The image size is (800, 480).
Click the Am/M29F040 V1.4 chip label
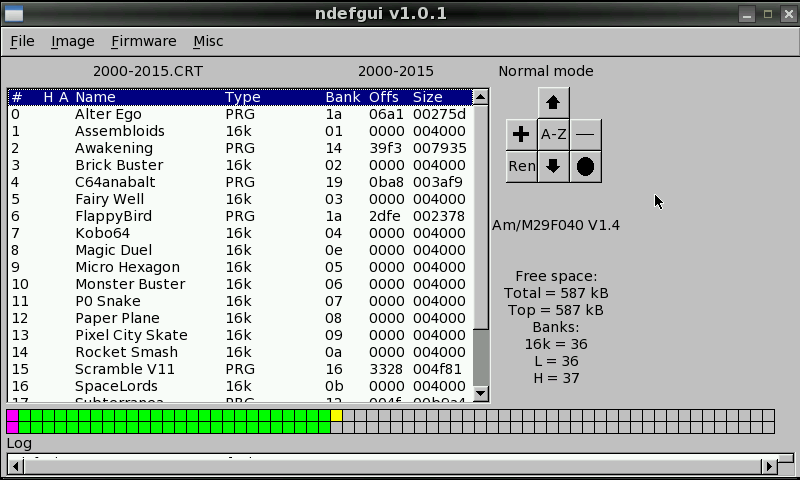[556, 225]
